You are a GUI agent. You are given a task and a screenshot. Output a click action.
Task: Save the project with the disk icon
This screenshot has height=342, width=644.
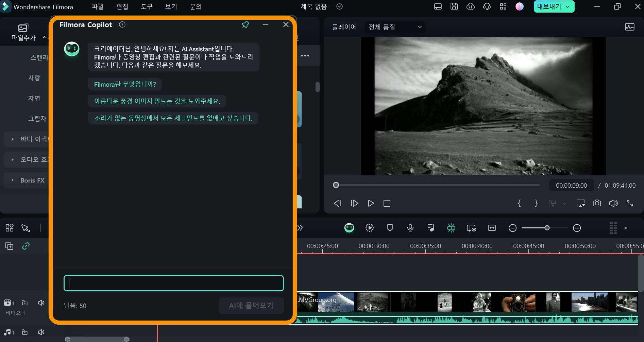pyautogui.click(x=454, y=6)
